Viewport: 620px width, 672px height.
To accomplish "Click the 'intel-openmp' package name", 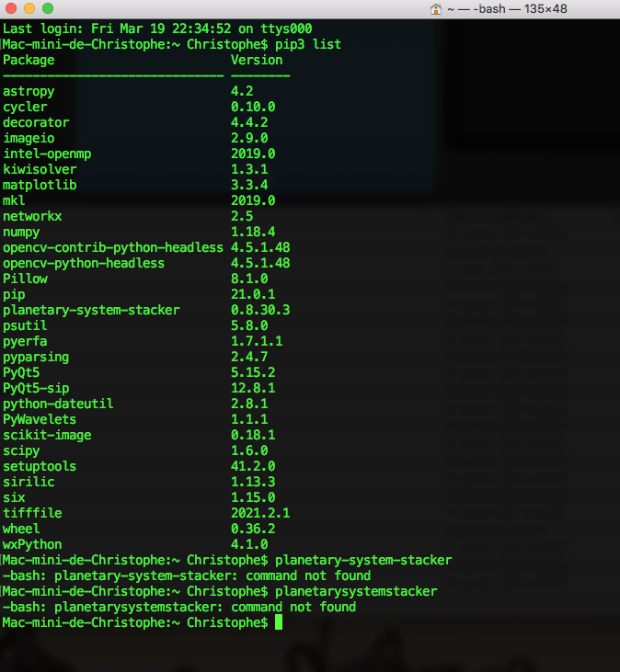I will click(x=47, y=154).
